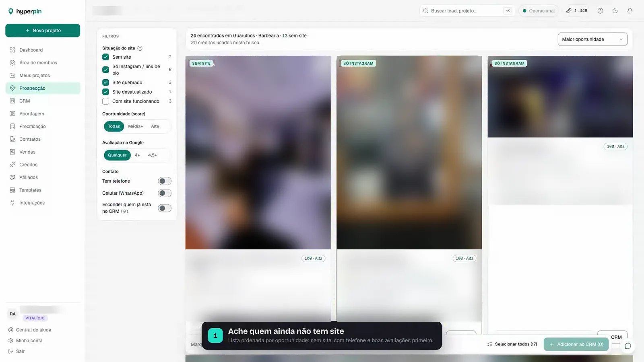Select the Média+ opportunity score option
The image size is (644, 362).
click(135, 126)
